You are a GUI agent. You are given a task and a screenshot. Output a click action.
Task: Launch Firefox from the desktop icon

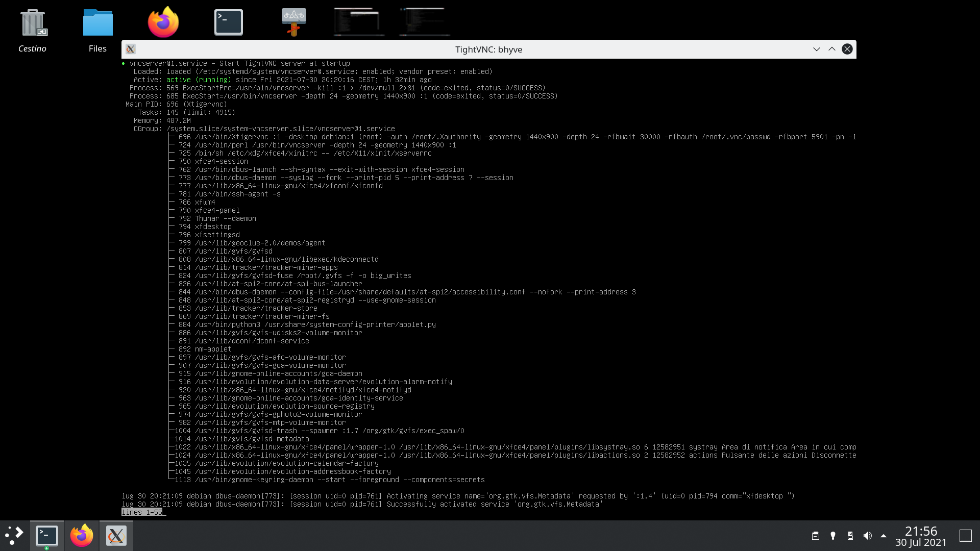coord(163,22)
